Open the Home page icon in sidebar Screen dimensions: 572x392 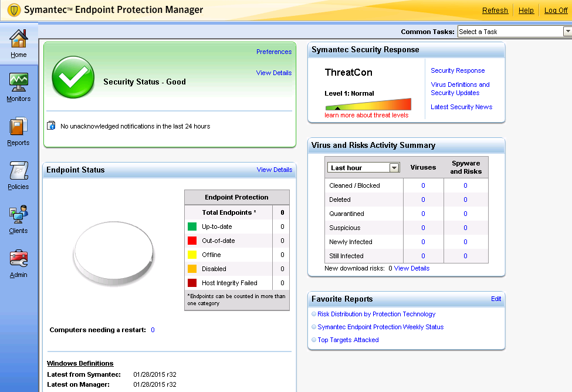pyautogui.click(x=19, y=39)
